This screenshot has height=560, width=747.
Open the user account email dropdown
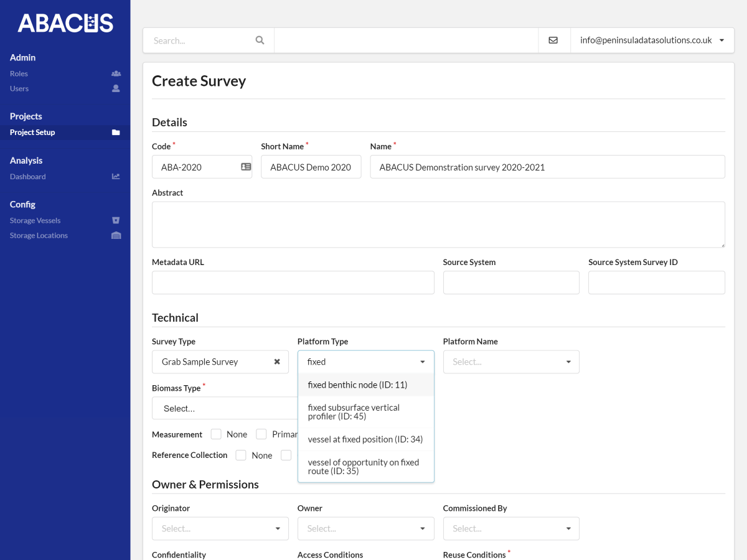tap(652, 40)
